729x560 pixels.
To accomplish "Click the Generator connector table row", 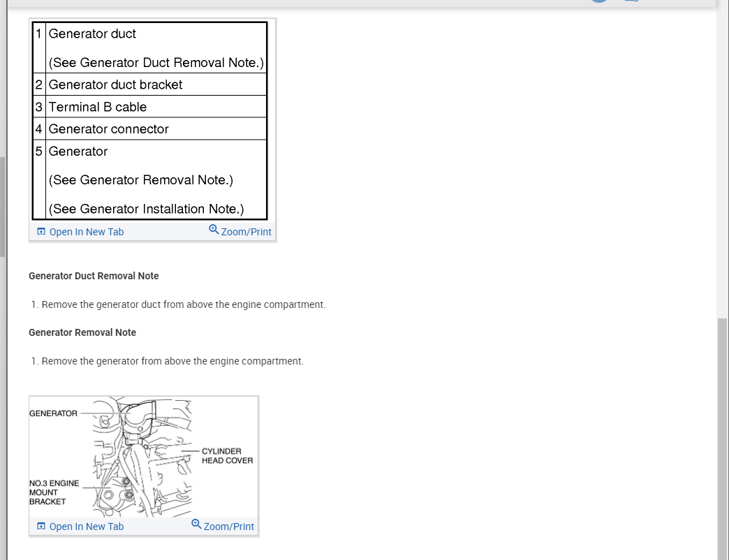I will [x=149, y=128].
